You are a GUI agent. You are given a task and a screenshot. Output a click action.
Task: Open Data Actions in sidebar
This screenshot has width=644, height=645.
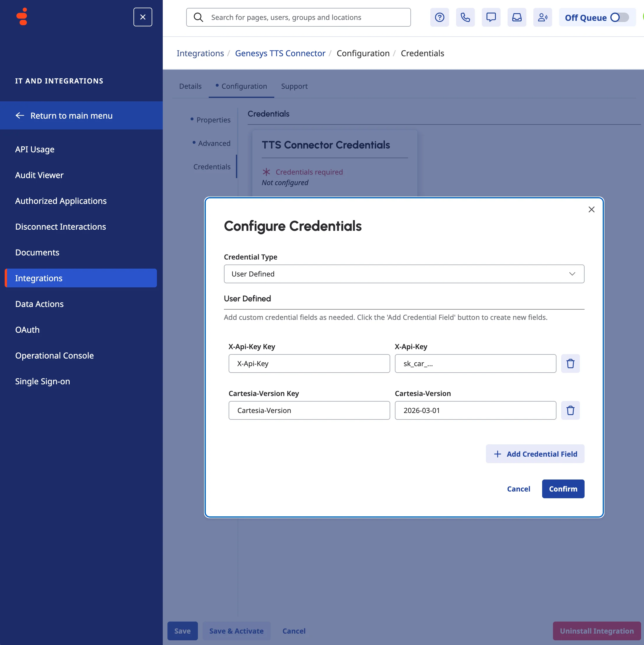[x=40, y=304]
